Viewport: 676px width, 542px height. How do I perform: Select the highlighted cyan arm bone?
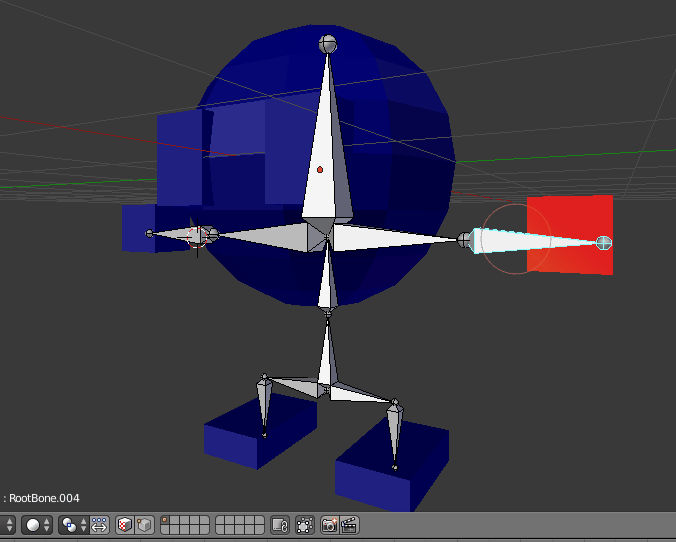pos(533,241)
